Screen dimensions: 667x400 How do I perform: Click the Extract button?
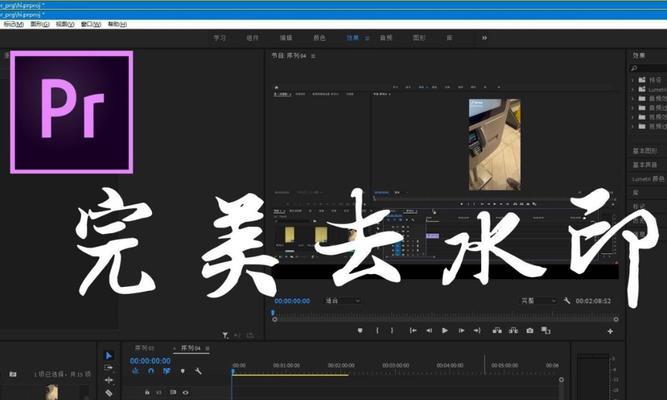pyautogui.click(x=513, y=331)
